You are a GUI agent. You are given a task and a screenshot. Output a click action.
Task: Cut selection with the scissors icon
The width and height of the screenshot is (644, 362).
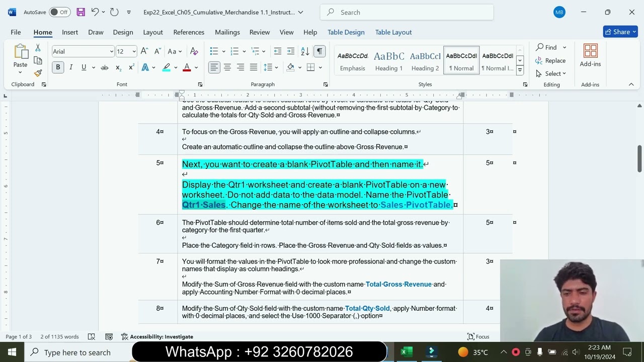[x=38, y=48]
